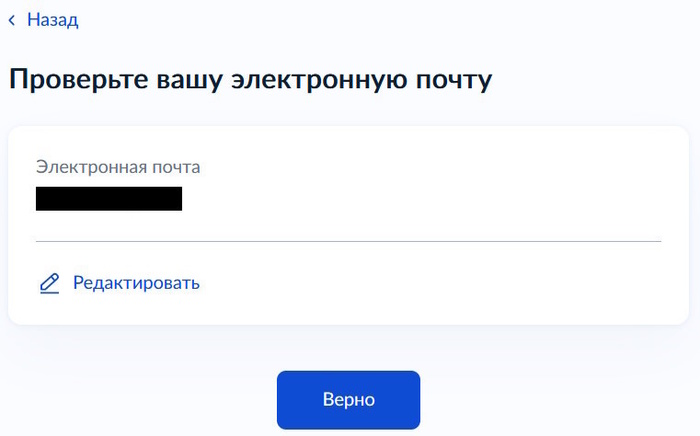
Task: Click the horizontal divider line in the card
Action: click(x=348, y=241)
